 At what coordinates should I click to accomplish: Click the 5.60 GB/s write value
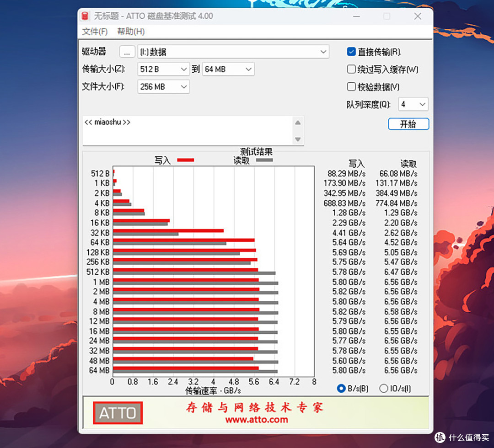[349, 361]
